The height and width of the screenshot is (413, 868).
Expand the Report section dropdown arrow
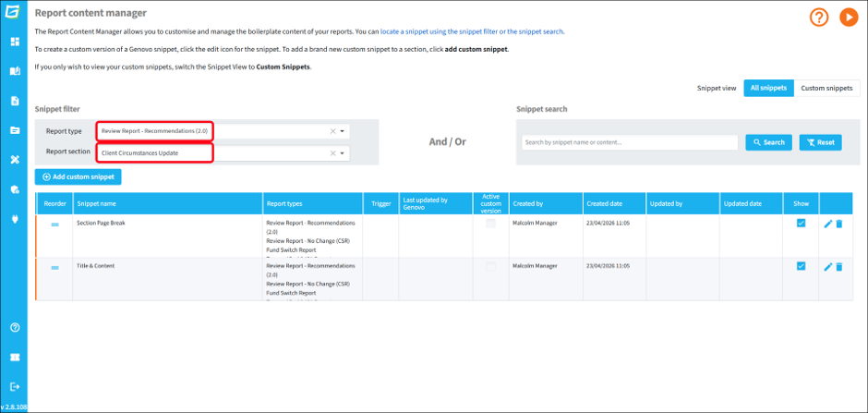click(x=342, y=153)
